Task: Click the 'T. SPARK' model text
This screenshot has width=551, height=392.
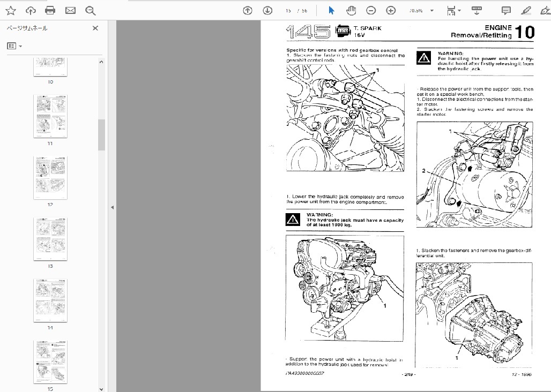Action: point(368,28)
